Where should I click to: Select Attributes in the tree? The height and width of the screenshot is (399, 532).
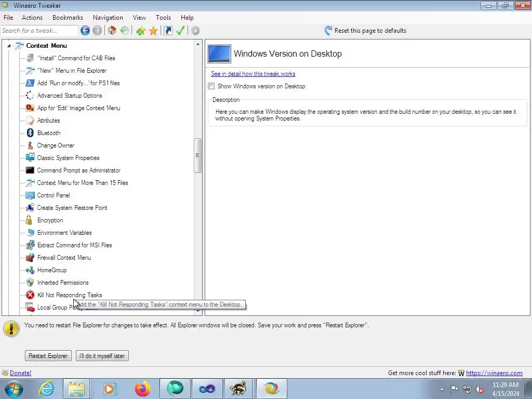[48, 121]
